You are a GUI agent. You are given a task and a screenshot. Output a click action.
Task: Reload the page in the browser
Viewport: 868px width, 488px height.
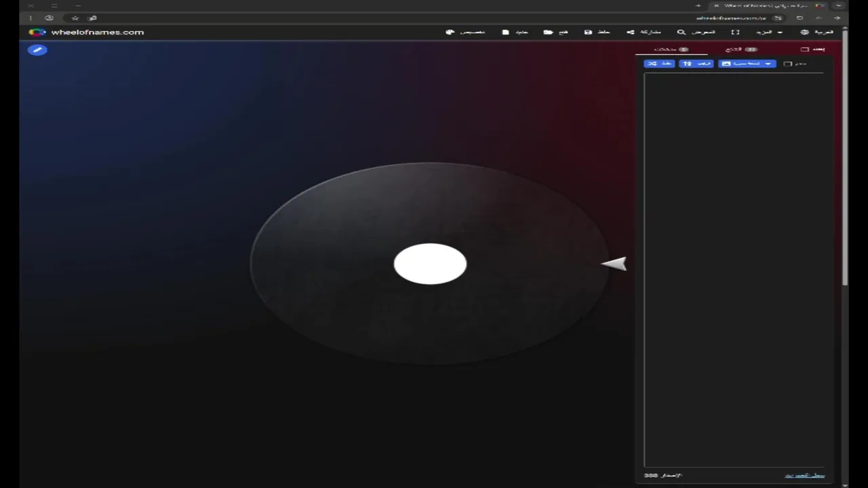click(x=800, y=18)
